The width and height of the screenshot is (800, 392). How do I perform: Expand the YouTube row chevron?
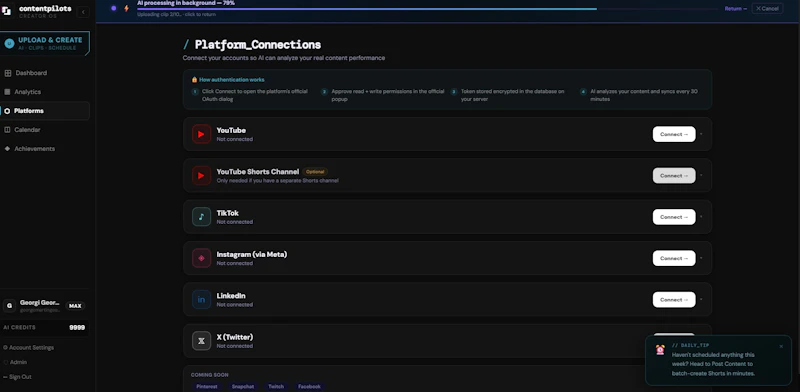[702, 134]
